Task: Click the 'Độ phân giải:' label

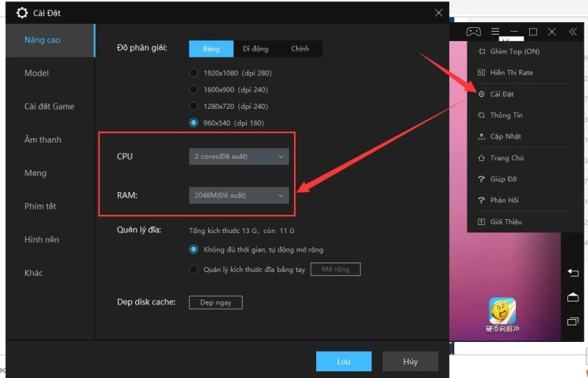Action: click(x=142, y=48)
